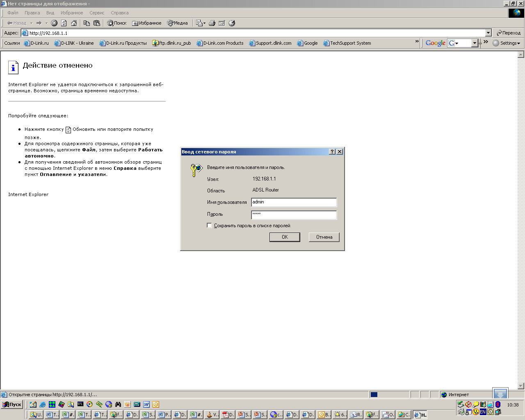Viewport: 525px width, 420px height.
Task: Open Favorites (Избранное) toolbar button
Action: tap(147, 23)
